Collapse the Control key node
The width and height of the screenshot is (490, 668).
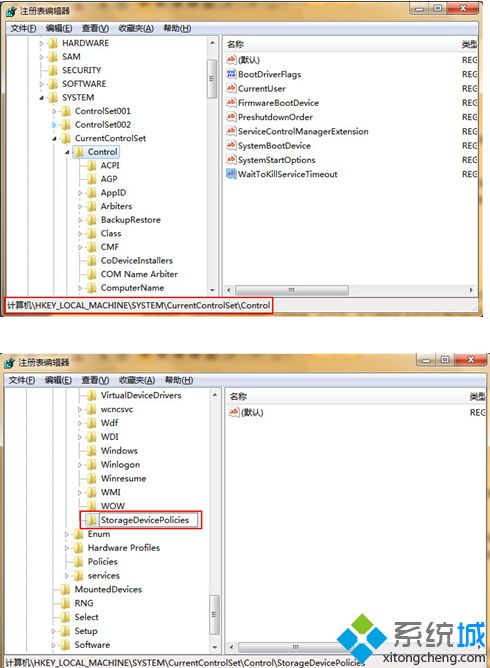click(67, 152)
